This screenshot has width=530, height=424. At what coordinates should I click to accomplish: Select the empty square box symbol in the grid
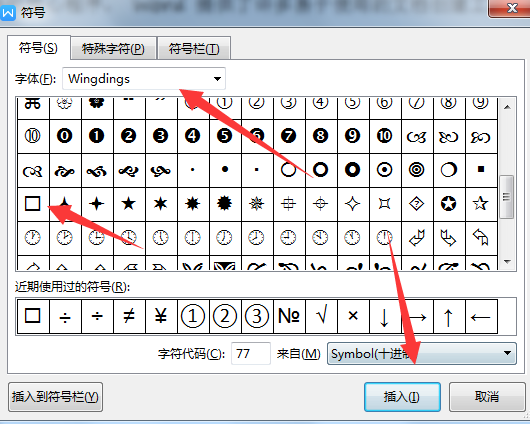[33, 204]
